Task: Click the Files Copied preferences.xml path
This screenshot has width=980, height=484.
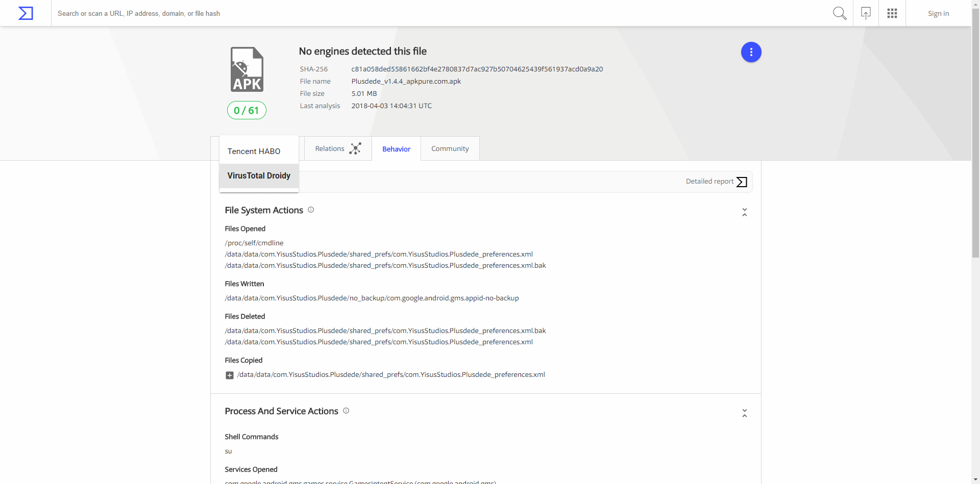Action: (x=391, y=374)
